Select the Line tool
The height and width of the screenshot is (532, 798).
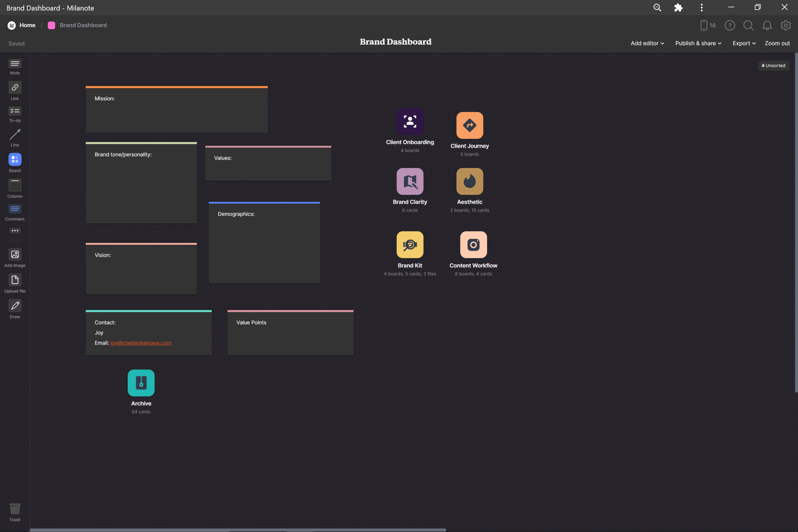15,135
